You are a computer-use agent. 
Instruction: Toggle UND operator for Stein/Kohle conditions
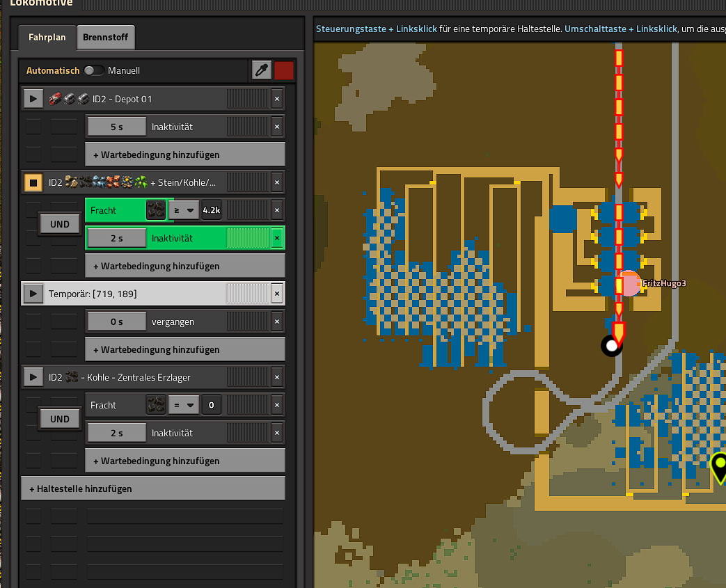pos(60,224)
